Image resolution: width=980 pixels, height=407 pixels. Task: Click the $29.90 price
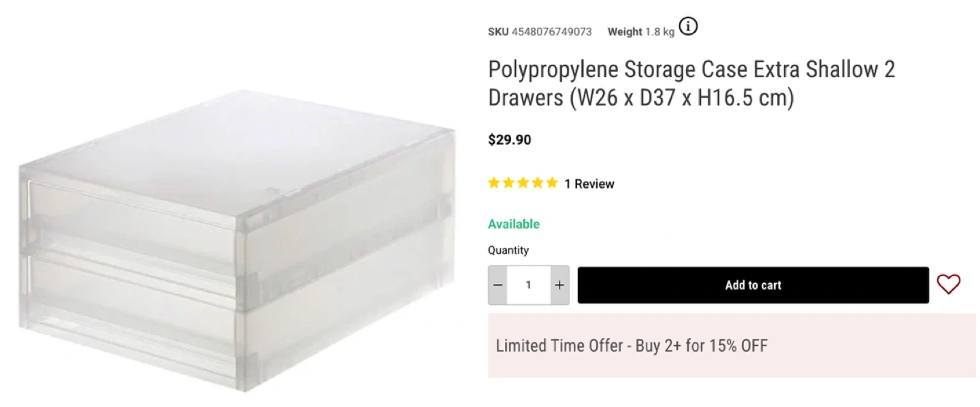tap(510, 140)
